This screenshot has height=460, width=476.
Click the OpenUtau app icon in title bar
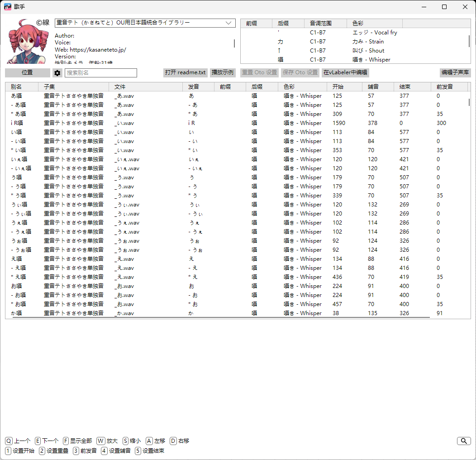[x=8, y=7]
